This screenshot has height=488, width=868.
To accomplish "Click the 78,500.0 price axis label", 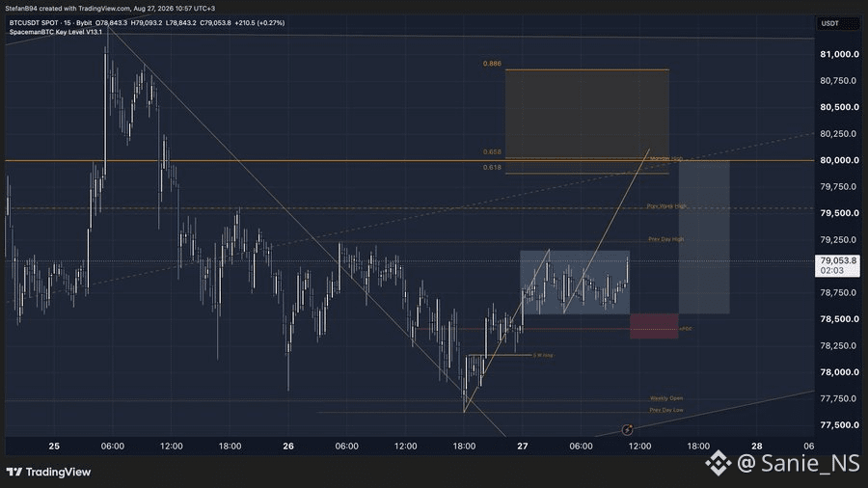I will [839, 319].
